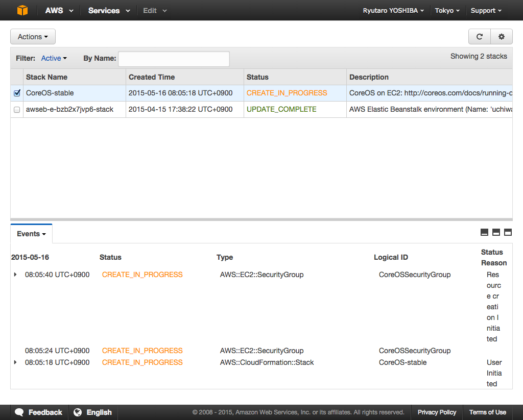Open Ryutaro YOSHIBA account menu
The image size is (523, 420).
[x=393, y=11]
